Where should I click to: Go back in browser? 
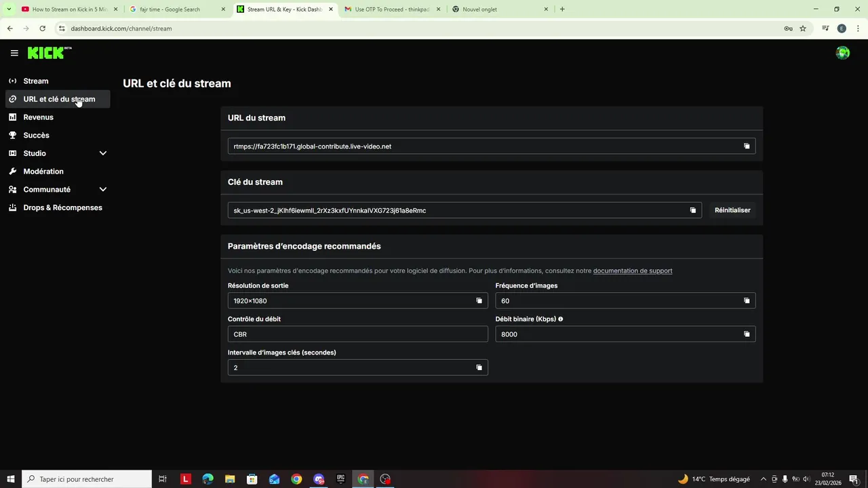(x=9, y=28)
